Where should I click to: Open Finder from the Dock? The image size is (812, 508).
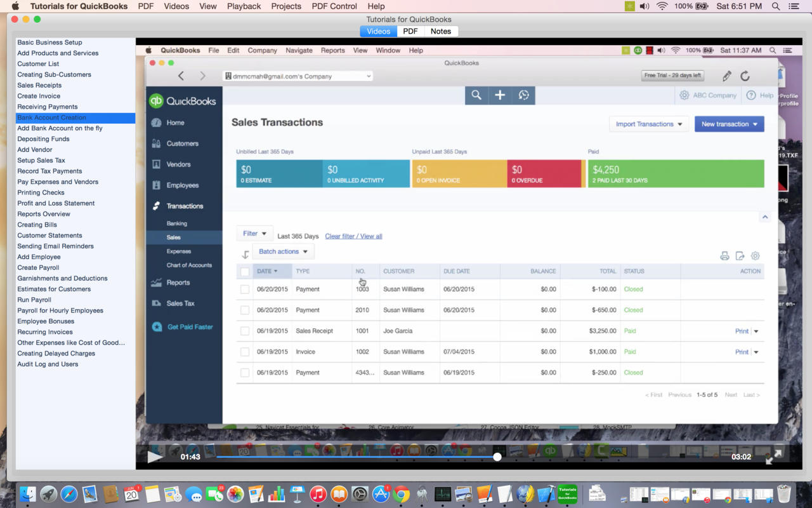coord(28,494)
